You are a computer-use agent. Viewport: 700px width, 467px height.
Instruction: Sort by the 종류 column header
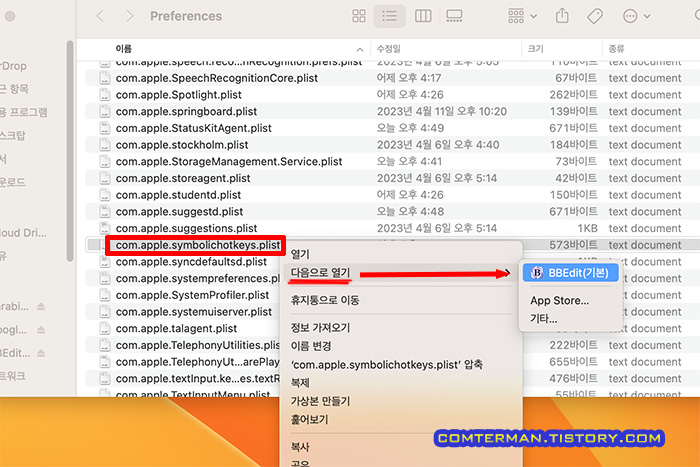[617, 49]
